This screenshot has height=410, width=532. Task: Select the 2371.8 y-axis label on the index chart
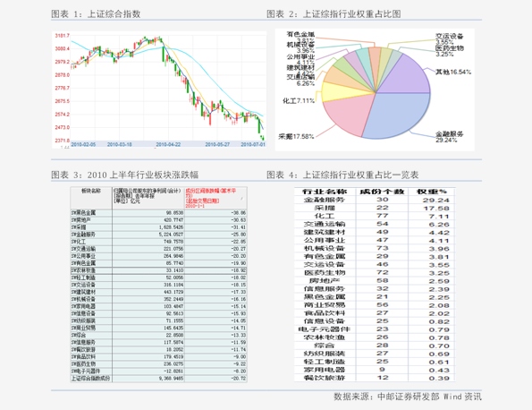pyautogui.click(x=62, y=141)
